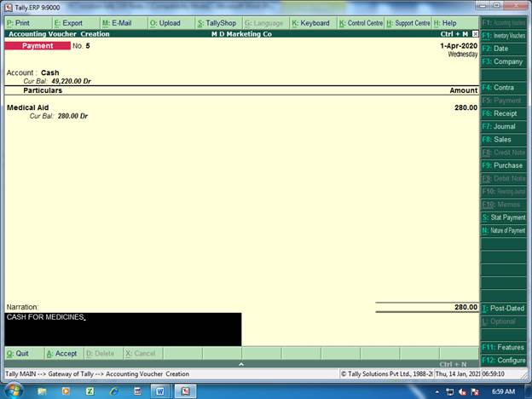Open the volume icon in system tray
Screen dimensions: 532x399
tap(462, 392)
